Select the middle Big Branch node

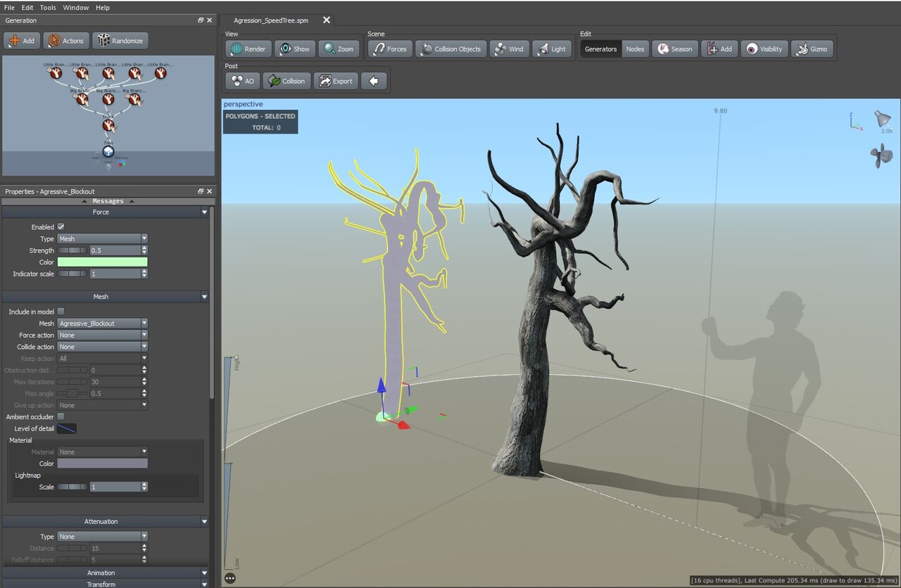(108, 99)
